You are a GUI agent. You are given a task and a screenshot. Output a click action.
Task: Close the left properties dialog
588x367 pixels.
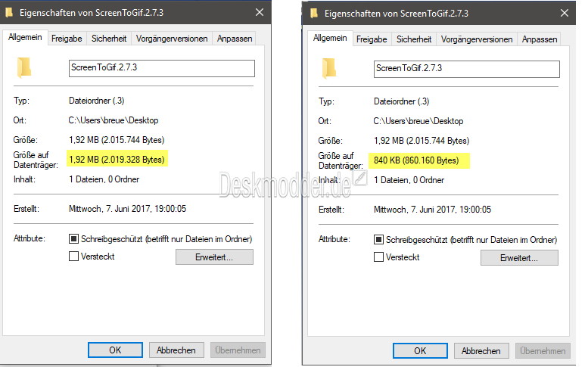(260, 12)
